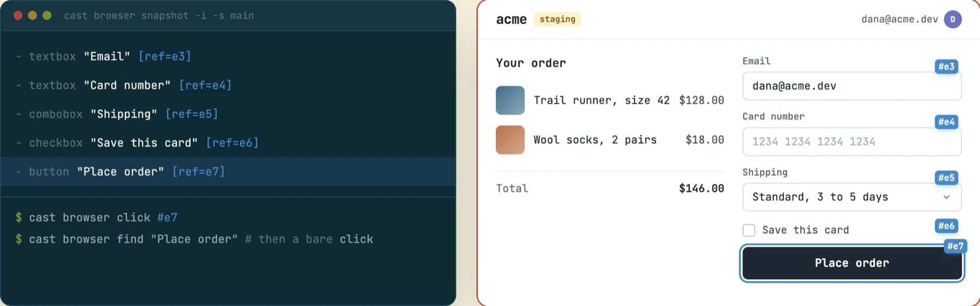Click the Wool socks, 2 pairs item name
Image resolution: width=980 pixels, height=306 pixels.
coord(595,140)
